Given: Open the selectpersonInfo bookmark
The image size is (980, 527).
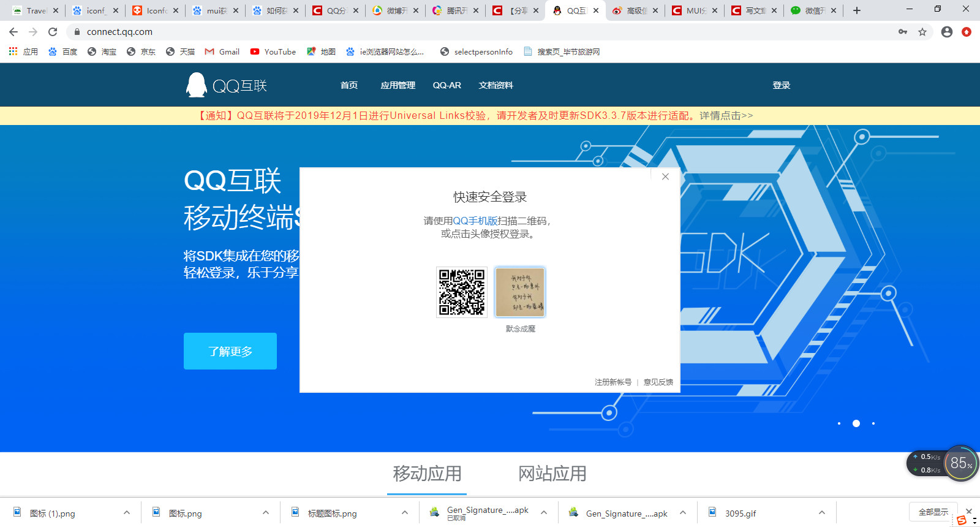Looking at the screenshot, I should coord(477,52).
